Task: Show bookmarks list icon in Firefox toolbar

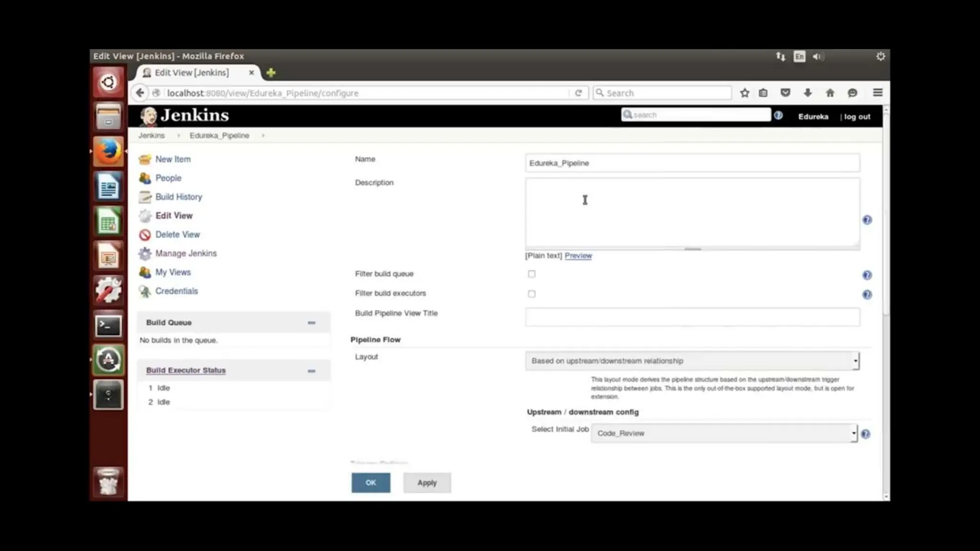Action: pyautogui.click(x=763, y=93)
